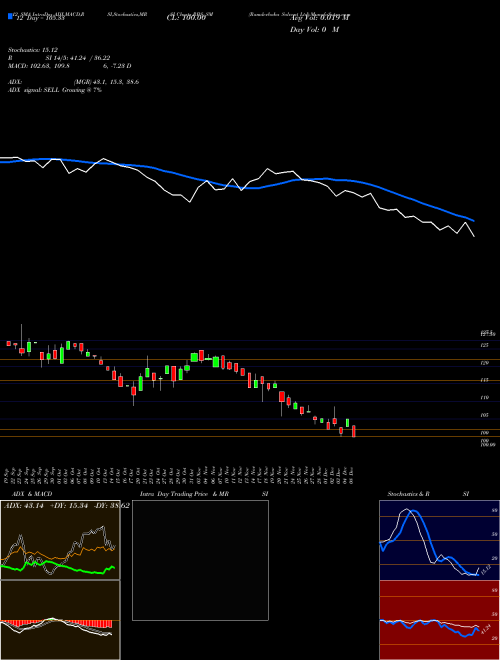Click the '+DY: 15.34' value in ADX panel
500x660 pixels.
[68, 506]
